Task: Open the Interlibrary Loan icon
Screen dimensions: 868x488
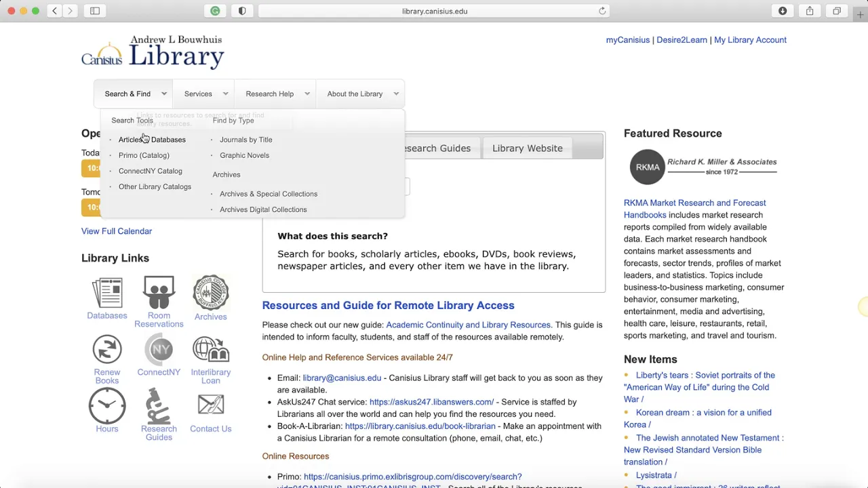Action: pyautogui.click(x=211, y=350)
